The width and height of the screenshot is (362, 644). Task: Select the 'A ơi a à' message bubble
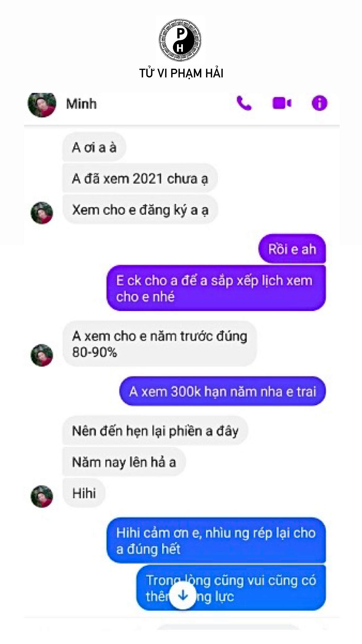[94, 147]
